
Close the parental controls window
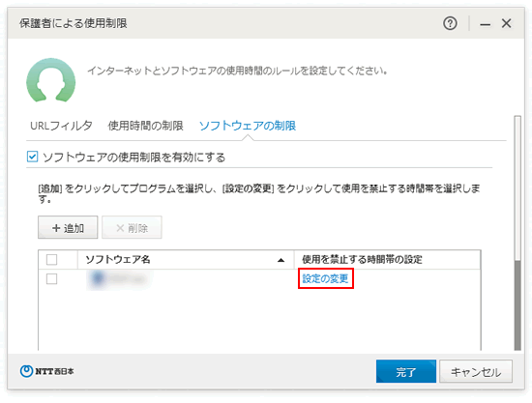[506, 23]
